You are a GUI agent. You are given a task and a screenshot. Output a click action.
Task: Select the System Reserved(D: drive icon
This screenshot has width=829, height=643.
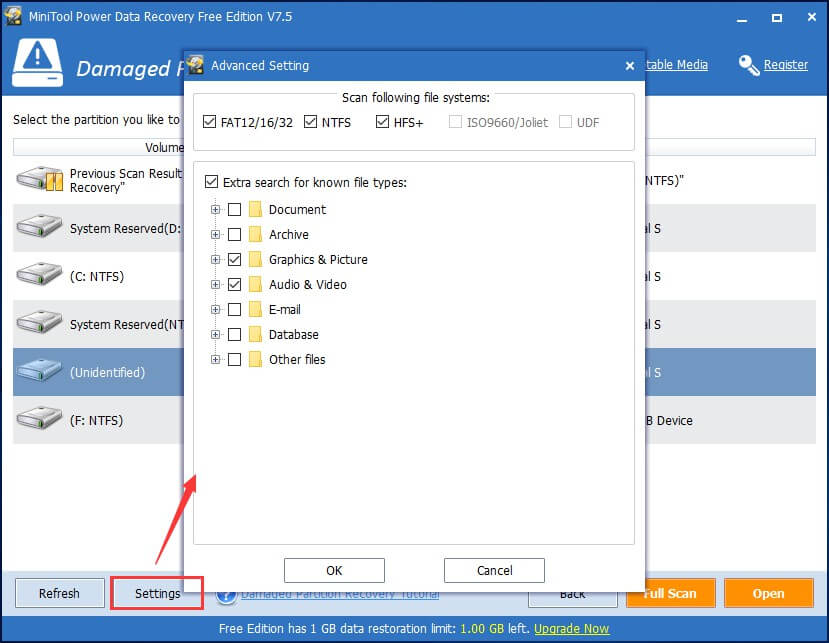pos(39,226)
